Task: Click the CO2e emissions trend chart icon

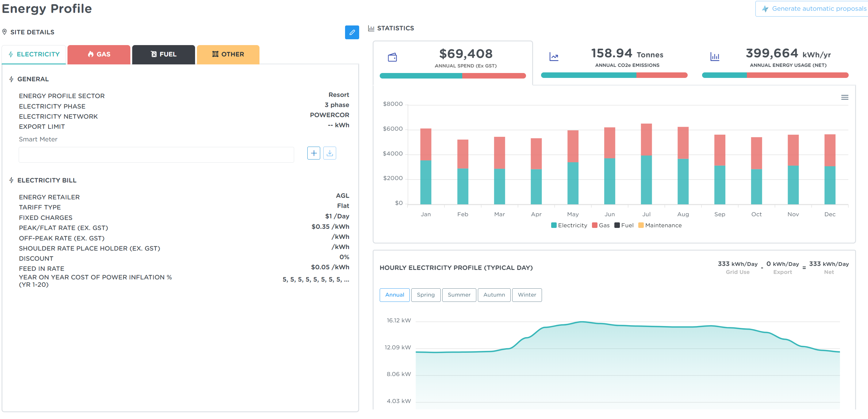Action: pos(554,57)
